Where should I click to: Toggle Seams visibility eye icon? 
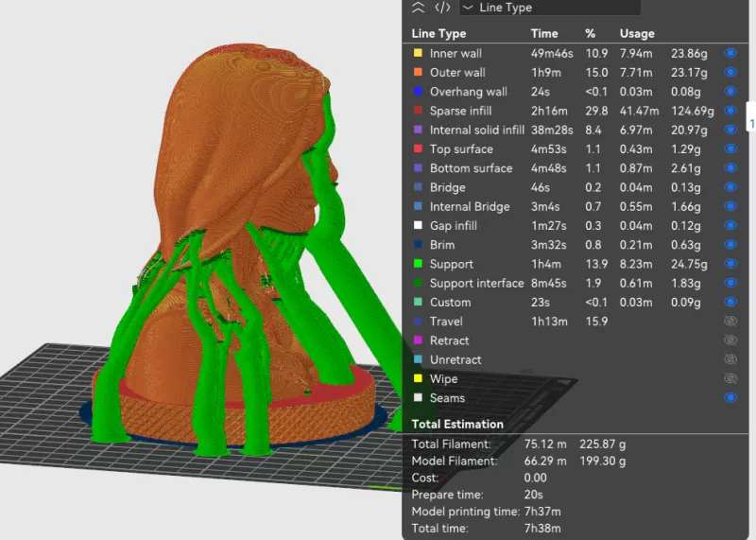tap(730, 398)
